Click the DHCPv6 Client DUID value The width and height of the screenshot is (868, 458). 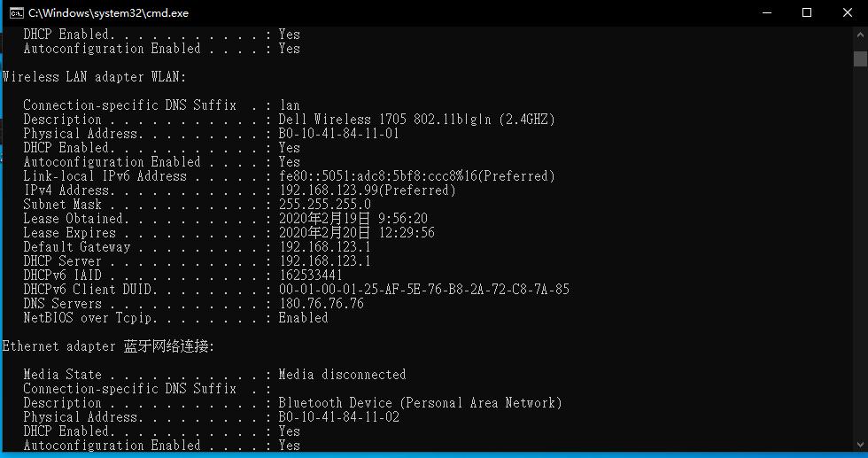tap(423, 290)
